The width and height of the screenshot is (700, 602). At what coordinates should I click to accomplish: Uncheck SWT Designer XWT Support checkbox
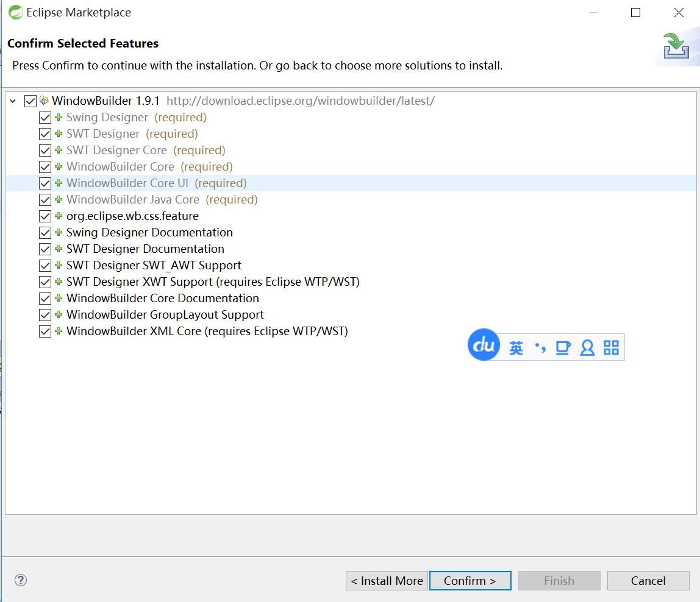pos(45,282)
